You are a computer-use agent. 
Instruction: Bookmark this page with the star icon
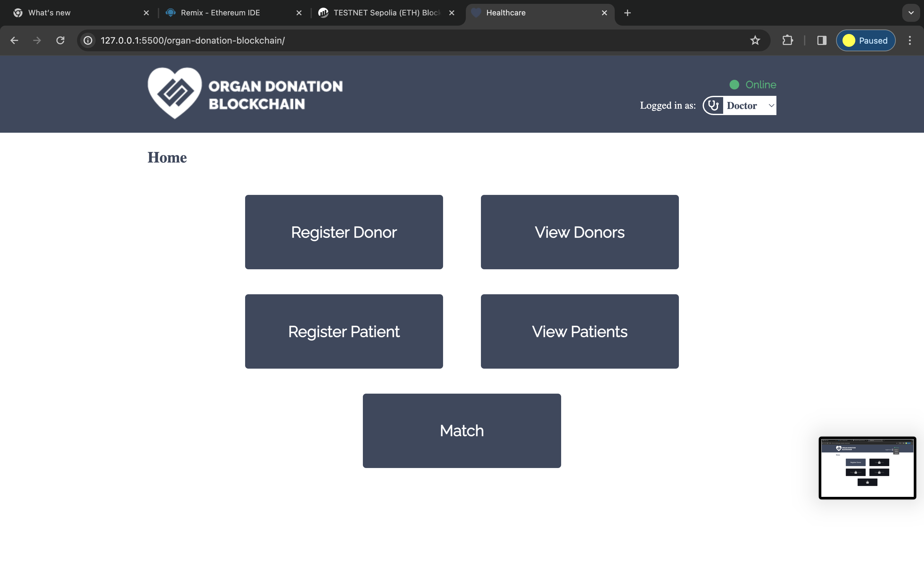[x=755, y=40]
